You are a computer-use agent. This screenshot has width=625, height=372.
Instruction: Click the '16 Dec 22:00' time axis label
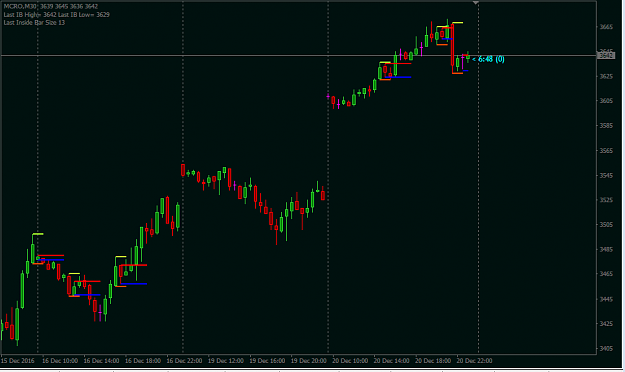[x=185, y=361]
